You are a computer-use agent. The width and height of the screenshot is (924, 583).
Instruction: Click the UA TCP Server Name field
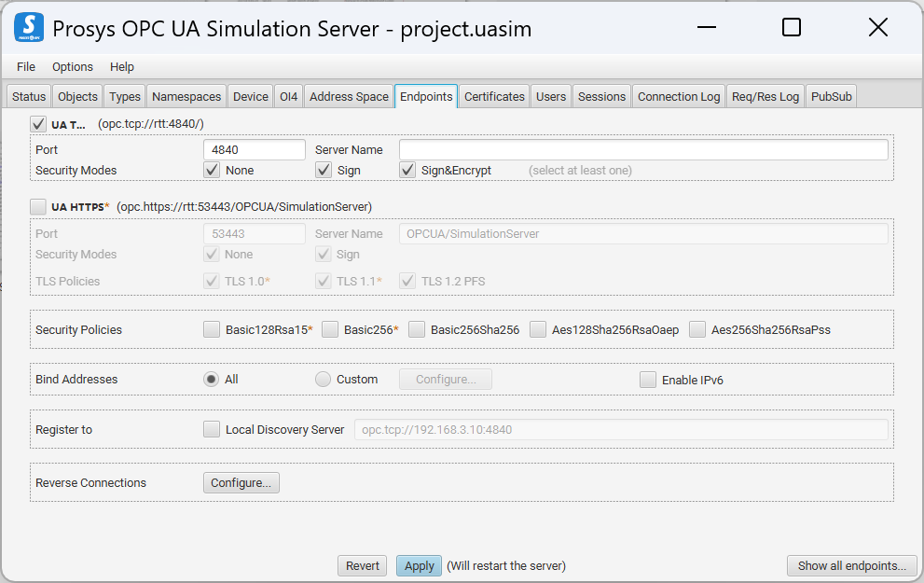tap(643, 150)
